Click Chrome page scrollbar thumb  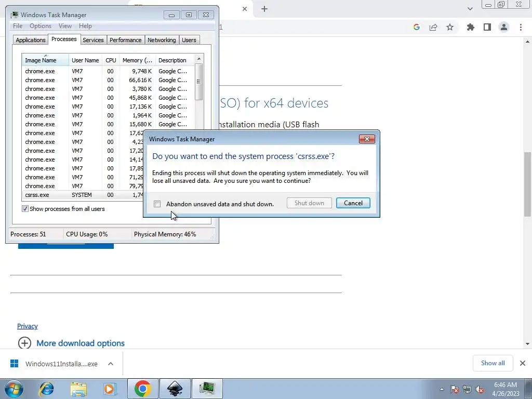(x=527, y=184)
